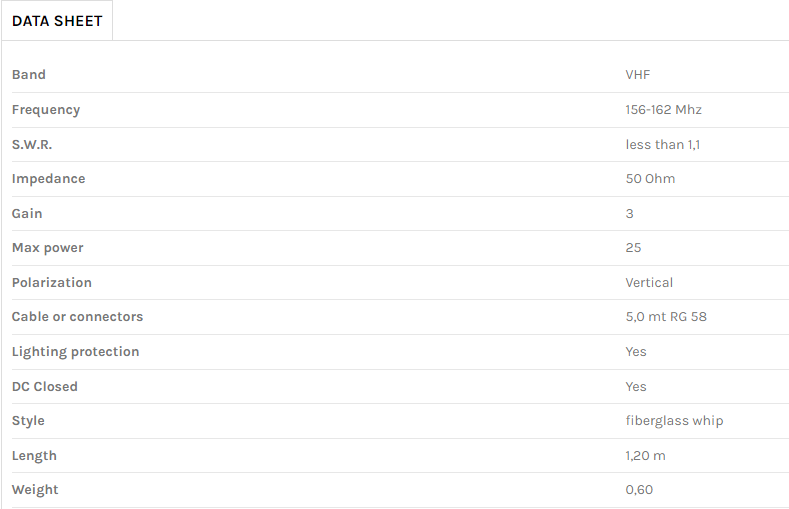Click the Max power row label
The width and height of the screenshot is (789, 509).
(x=48, y=248)
